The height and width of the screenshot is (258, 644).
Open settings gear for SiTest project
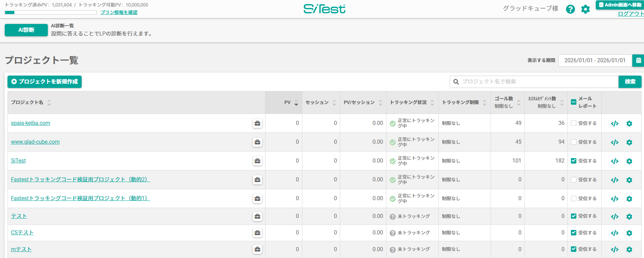tap(629, 161)
